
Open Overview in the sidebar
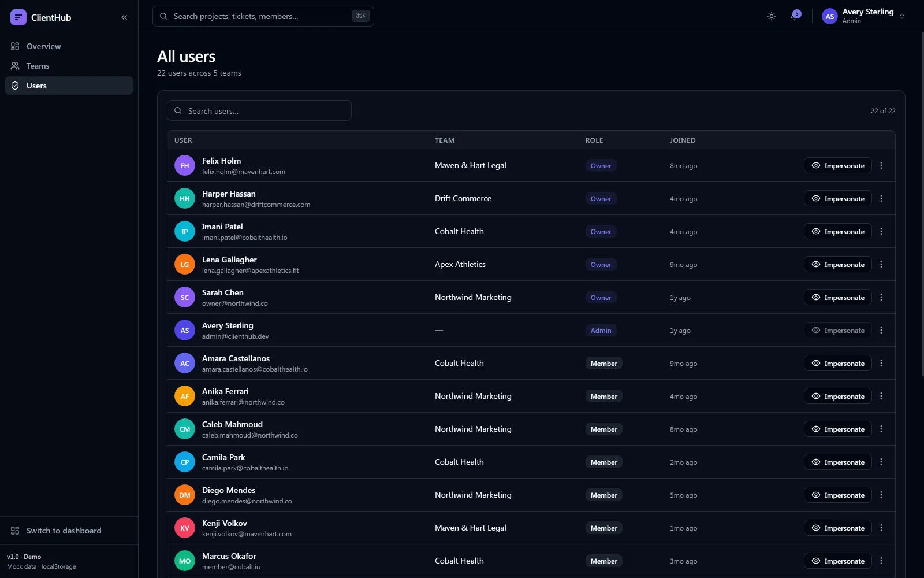(x=69, y=46)
